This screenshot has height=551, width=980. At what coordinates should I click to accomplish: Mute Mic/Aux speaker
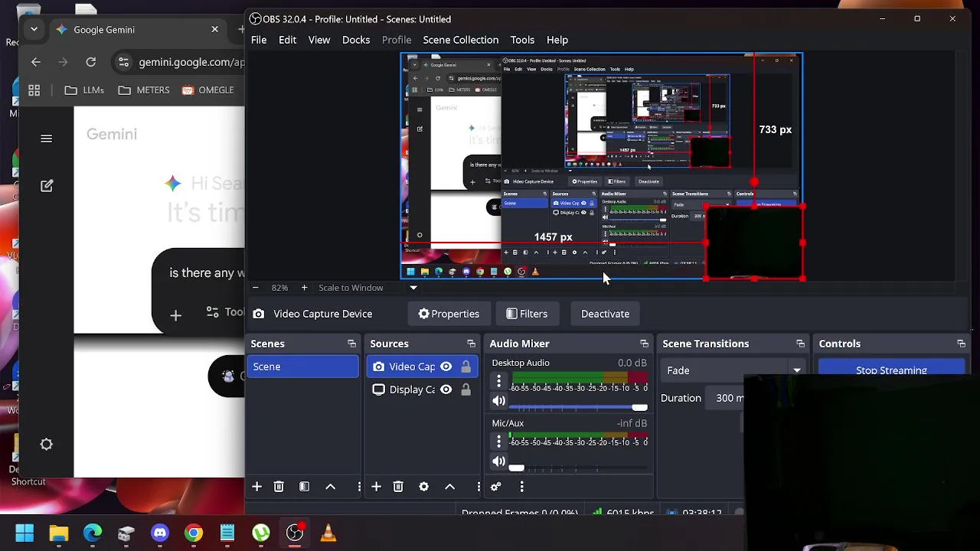(x=499, y=461)
